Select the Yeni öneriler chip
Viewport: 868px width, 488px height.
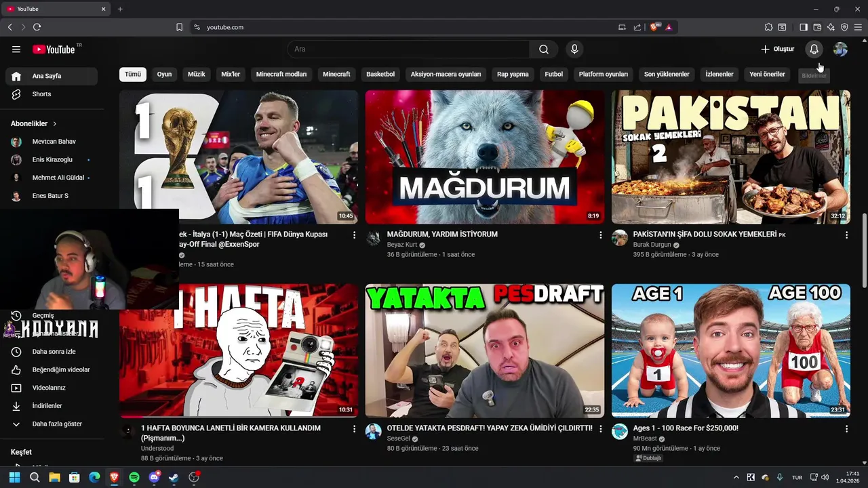(767, 75)
